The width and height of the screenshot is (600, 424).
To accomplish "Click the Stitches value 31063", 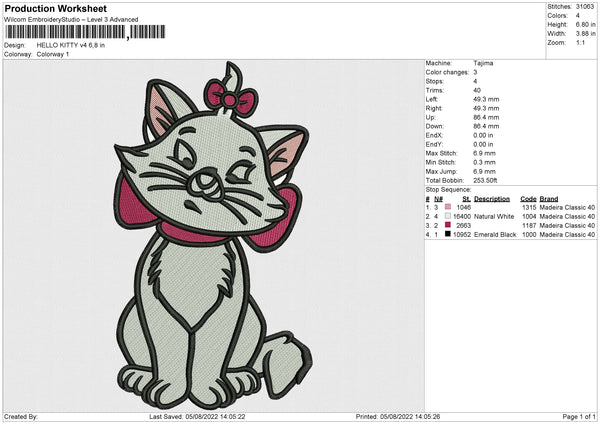I will pos(585,7).
